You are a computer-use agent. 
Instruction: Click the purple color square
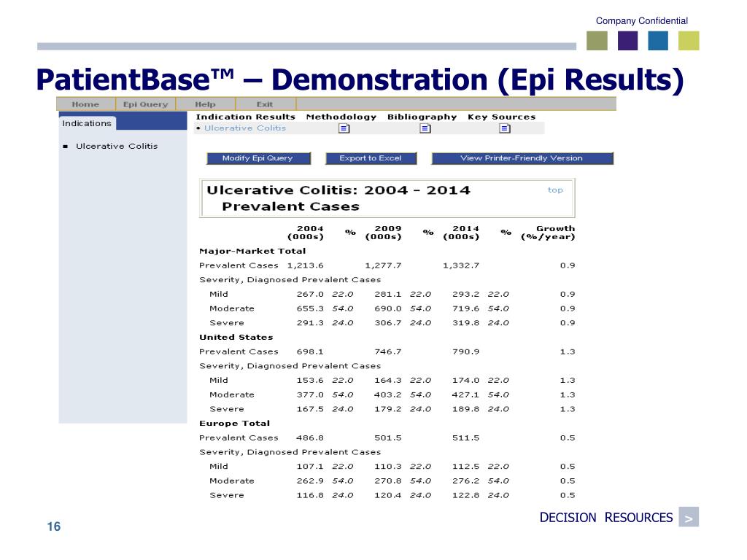coord(627,41)
